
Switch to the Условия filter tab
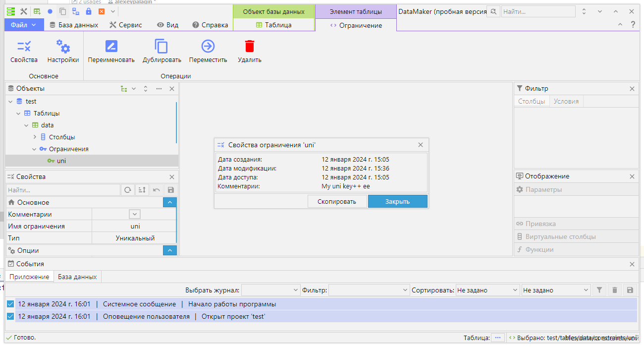coord(566,101)
